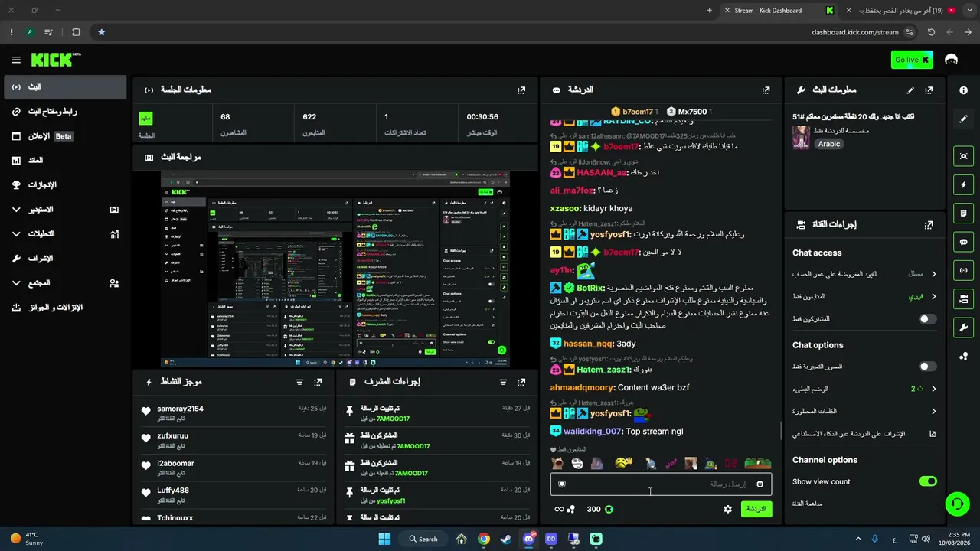Image resolution: width=980 pixels, height=551 pixels.
Task: Open الإعلان Beta in the sidebar
Action: (x=65, y=135)
